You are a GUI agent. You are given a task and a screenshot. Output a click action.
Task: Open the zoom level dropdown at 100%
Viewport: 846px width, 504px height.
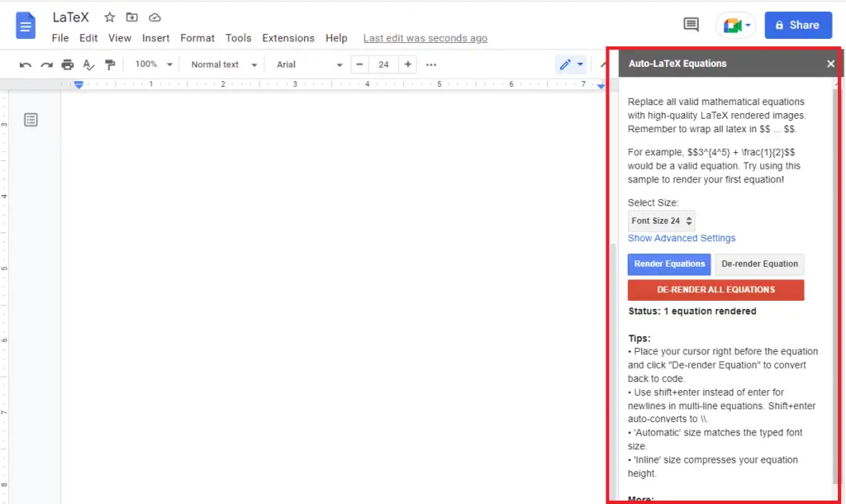(152, 64)
